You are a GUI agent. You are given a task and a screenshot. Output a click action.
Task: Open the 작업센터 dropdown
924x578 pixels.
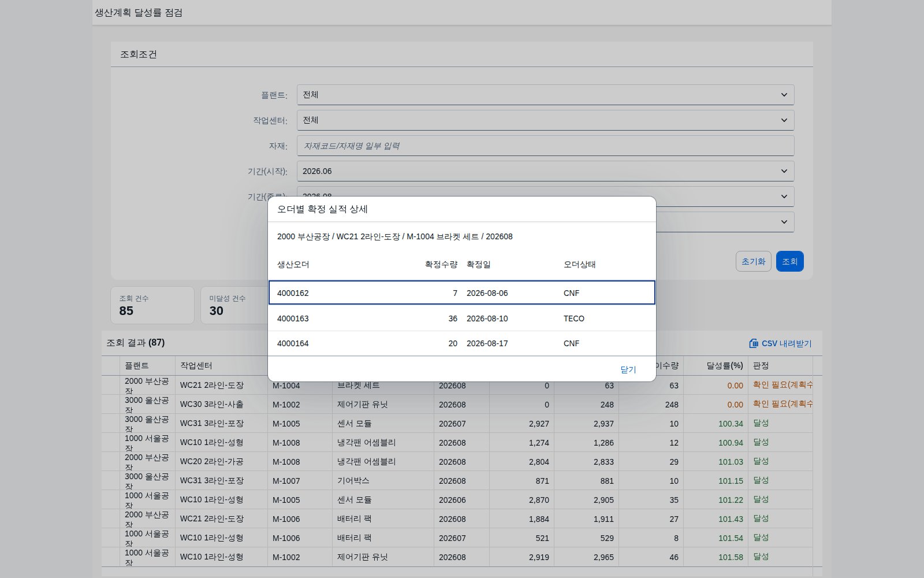pyautogui.click(x=545, y=120)
